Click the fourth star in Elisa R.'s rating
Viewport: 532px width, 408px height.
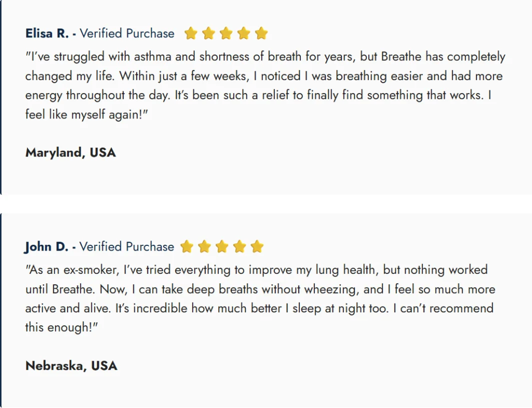click(x=244, y=33)
